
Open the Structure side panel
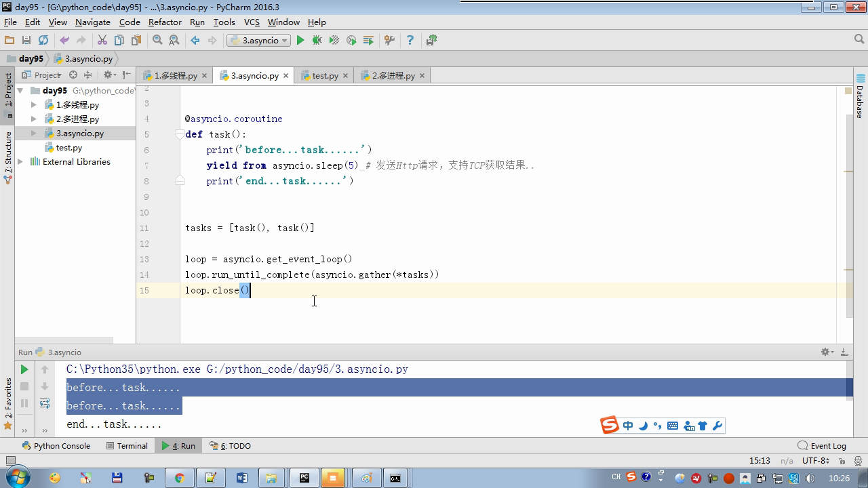coord(8,158)
